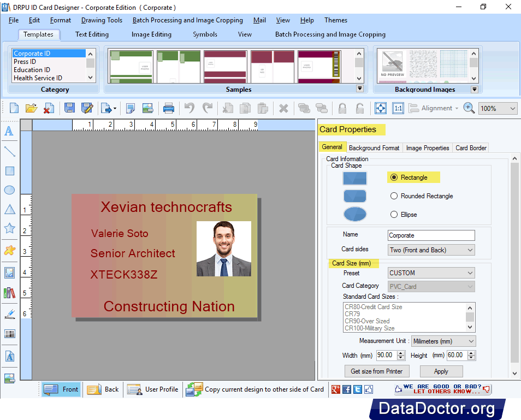Show the Front side of card

tap(61, 389)
